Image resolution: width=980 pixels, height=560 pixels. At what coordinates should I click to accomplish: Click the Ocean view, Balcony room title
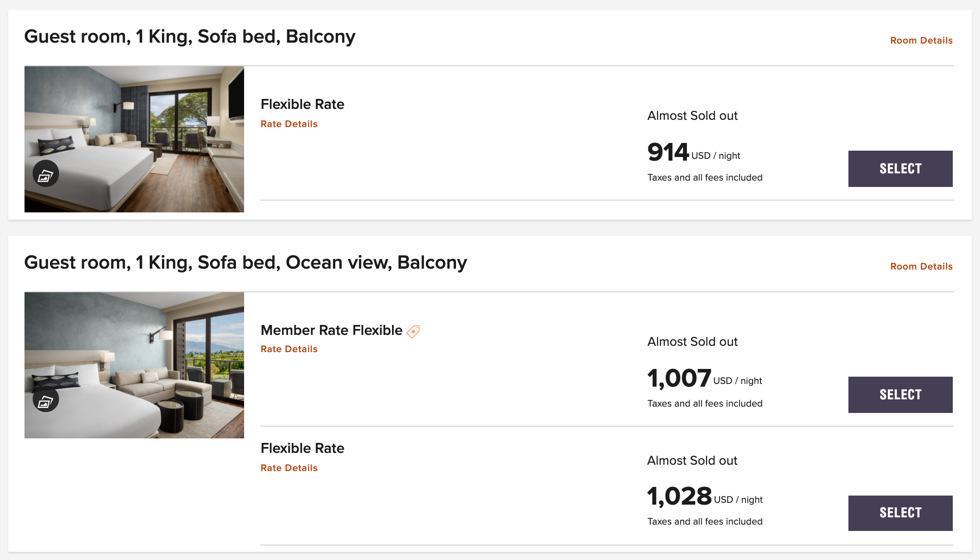pyautogui.click(x=245, y=263)
